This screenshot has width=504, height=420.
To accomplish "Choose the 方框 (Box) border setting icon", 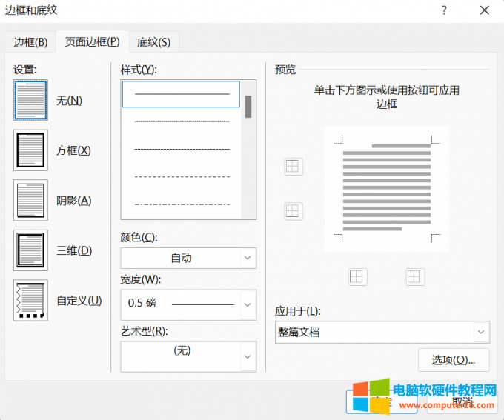I will [30, 150].
